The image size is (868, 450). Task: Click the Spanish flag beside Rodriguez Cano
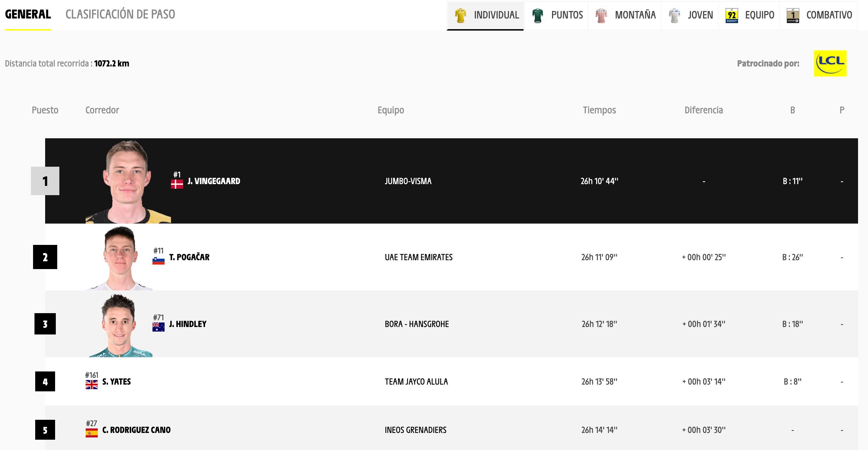[x=91, y=433]
